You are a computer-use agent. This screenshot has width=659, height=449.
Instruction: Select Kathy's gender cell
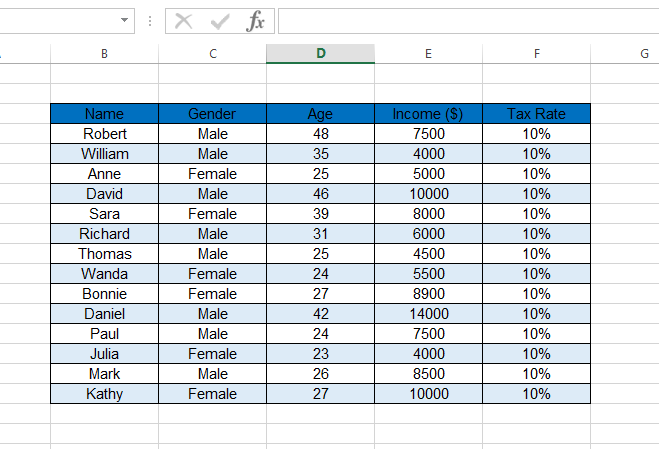click(212, 394)
